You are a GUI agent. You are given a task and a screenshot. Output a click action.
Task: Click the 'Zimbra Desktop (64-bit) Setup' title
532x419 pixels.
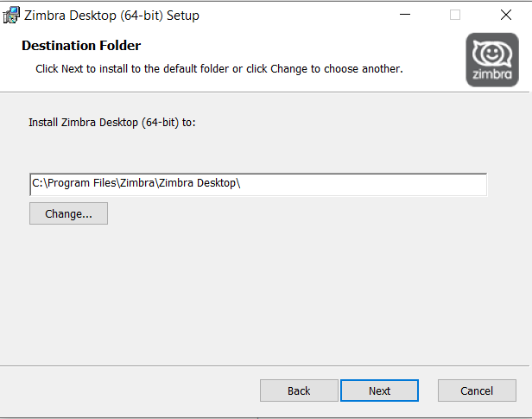(x=111, y=16)
